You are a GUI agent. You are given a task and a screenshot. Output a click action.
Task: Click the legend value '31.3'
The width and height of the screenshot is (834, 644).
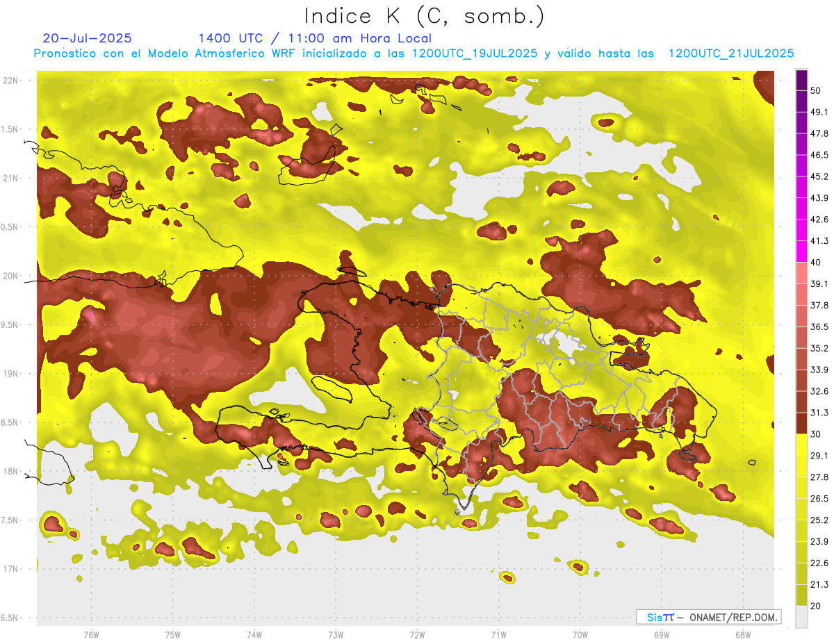click(x=819, y=413)
